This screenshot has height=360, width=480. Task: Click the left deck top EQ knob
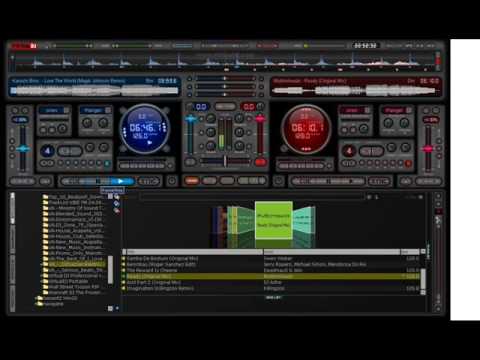pos(211,118)
